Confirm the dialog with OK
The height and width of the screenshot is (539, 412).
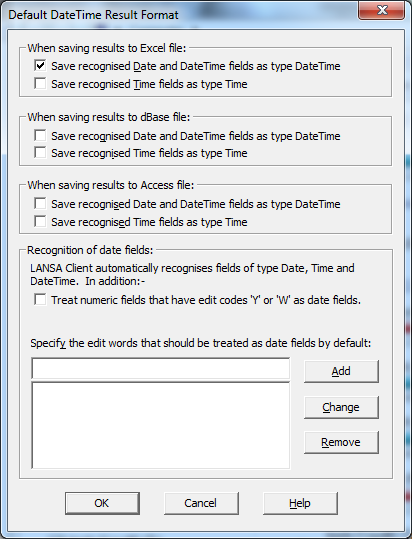102,503
